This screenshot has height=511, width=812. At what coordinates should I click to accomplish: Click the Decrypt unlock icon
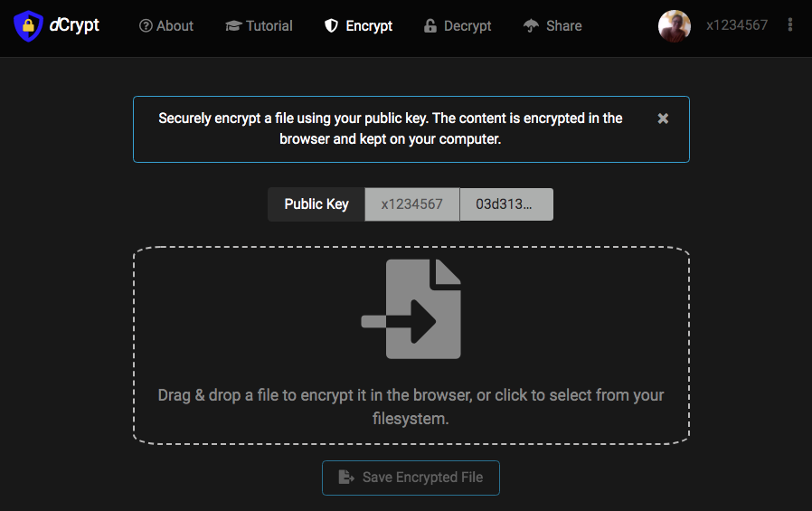coord(430,26)
